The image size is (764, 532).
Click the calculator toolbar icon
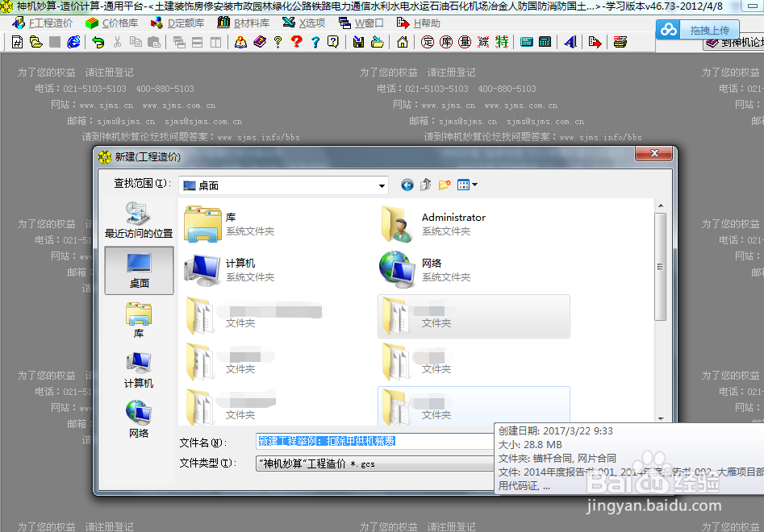click(x=545, y=43)
